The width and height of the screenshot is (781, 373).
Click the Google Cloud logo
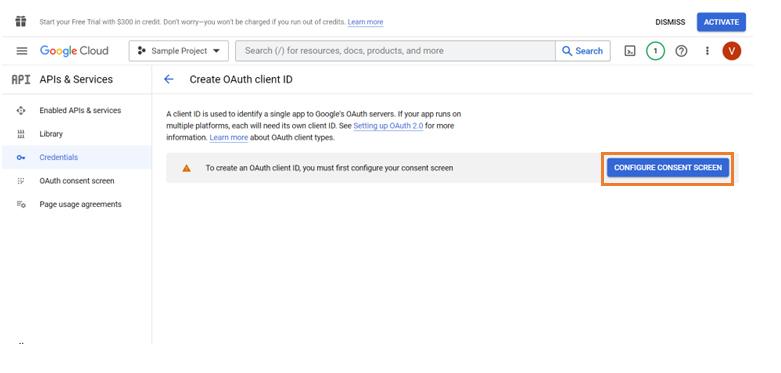coord(74,51)
